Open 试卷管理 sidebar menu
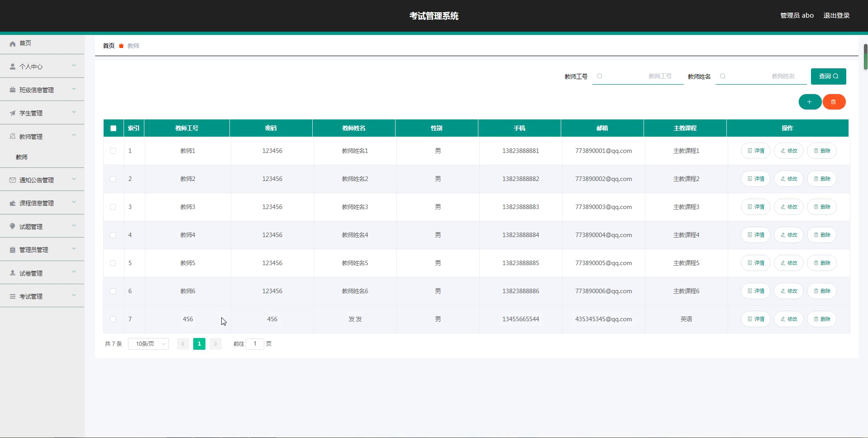The image size is (868, 438). (x=42, y=273)
